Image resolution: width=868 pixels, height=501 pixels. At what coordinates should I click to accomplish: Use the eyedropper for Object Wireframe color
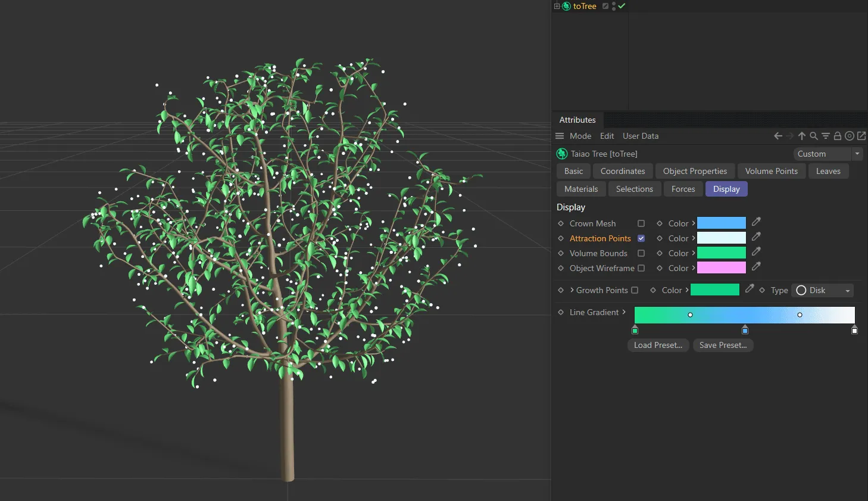point(756,267)
